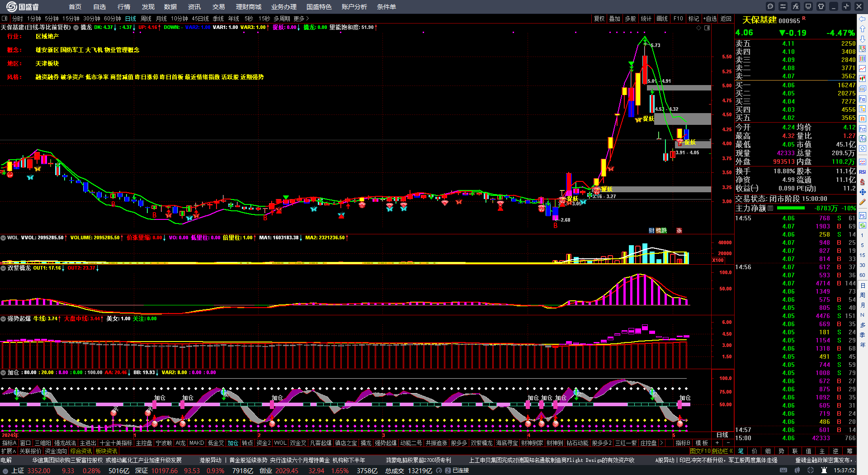Open the 指标B indicator menu
Screen dimensions: 868x475
[x=683, y=443]
